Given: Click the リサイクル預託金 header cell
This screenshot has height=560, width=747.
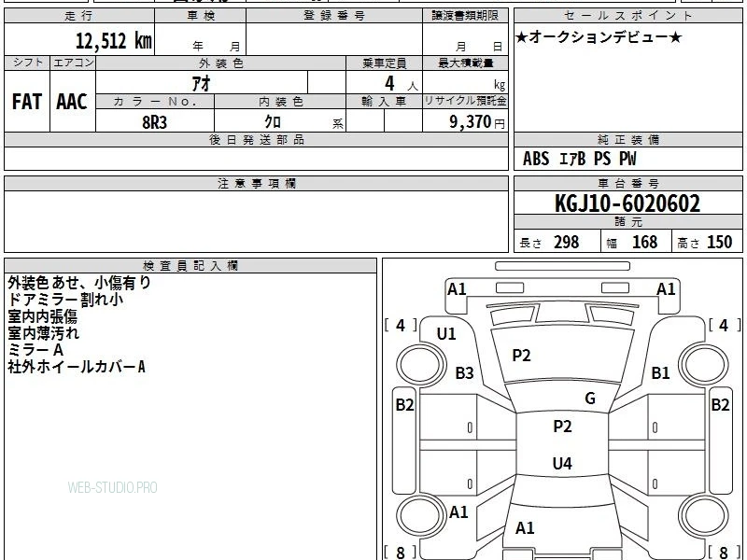Looking at the screenshot, I should [x=465, y=101].
